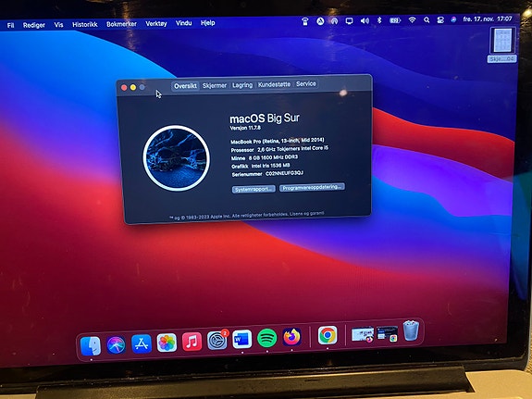532x399 pixels.
Task: Open the Verktøy menu
Action: (x=156, y=23)
